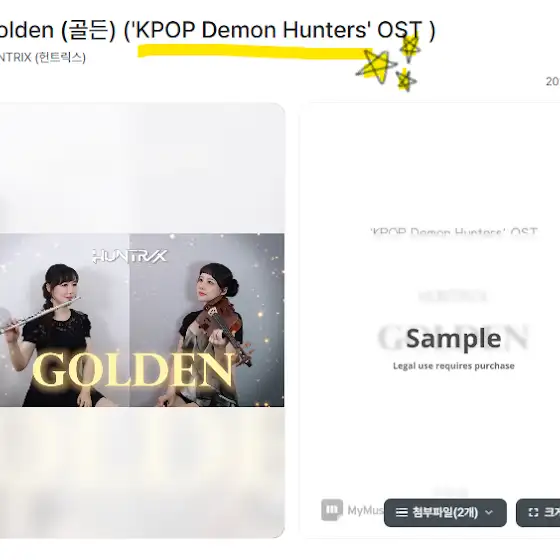Click the fullscreen expand brackets icon
The width and height of the screenshot is (560, 560).
point(533,512)
